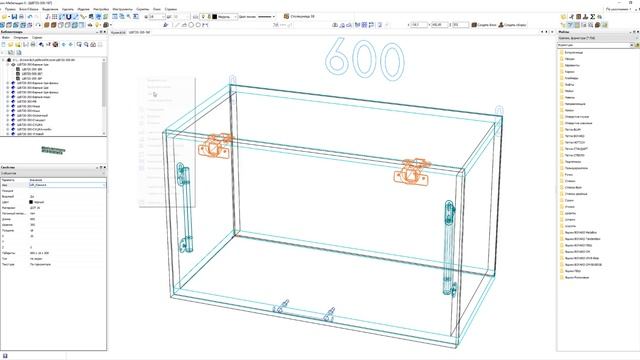640x360 pixels.
Task: Click the magnifier search icon in library toolbar
Action: (x=86, y=44)
